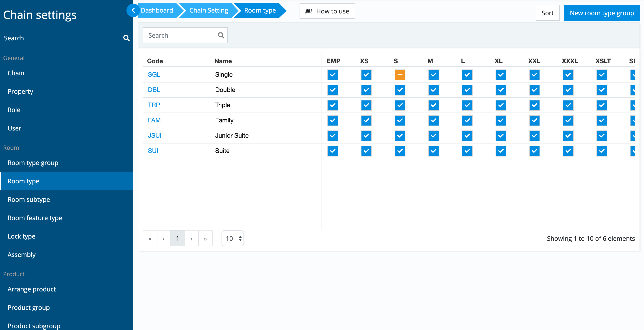Image resolution: width=644 pixels, height=330 pixels.
Task: Toggle orange S checkbox for Single row
Action: tap(400, 75)
